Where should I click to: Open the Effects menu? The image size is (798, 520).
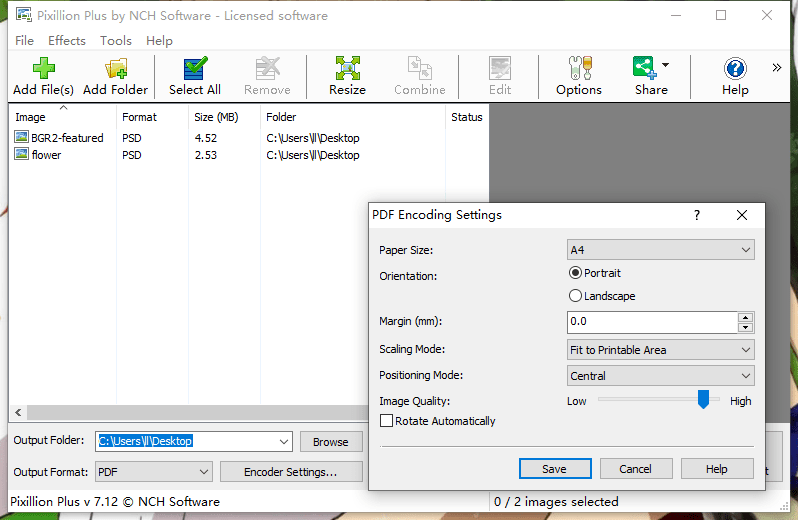coord(67,40)
